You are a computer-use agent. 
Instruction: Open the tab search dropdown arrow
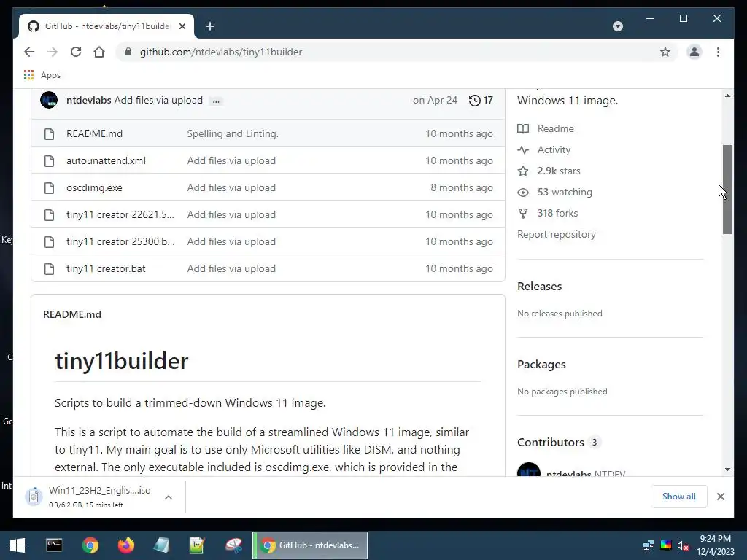pos(617,26)
